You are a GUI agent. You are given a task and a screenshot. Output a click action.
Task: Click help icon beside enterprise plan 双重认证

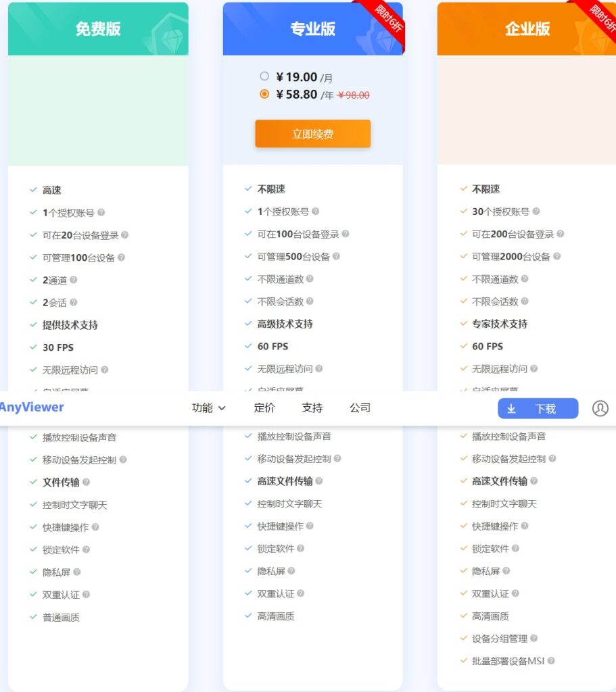tap(515, 593)
